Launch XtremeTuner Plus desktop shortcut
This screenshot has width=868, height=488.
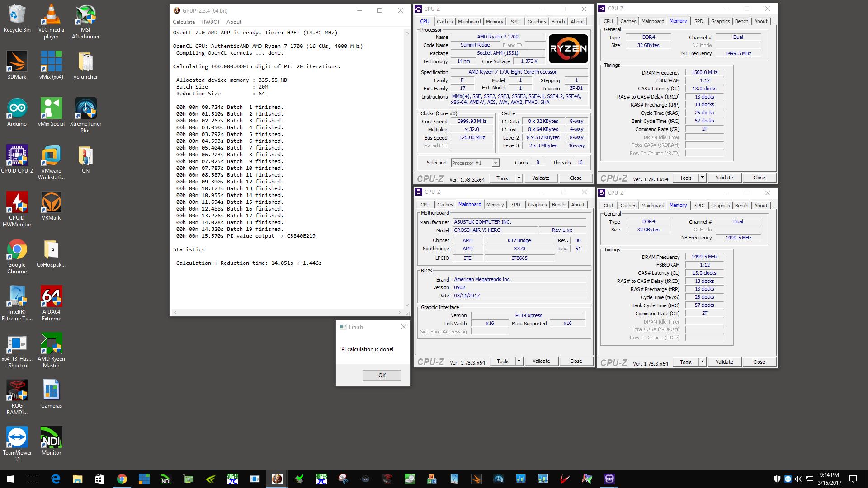point(85,116)
